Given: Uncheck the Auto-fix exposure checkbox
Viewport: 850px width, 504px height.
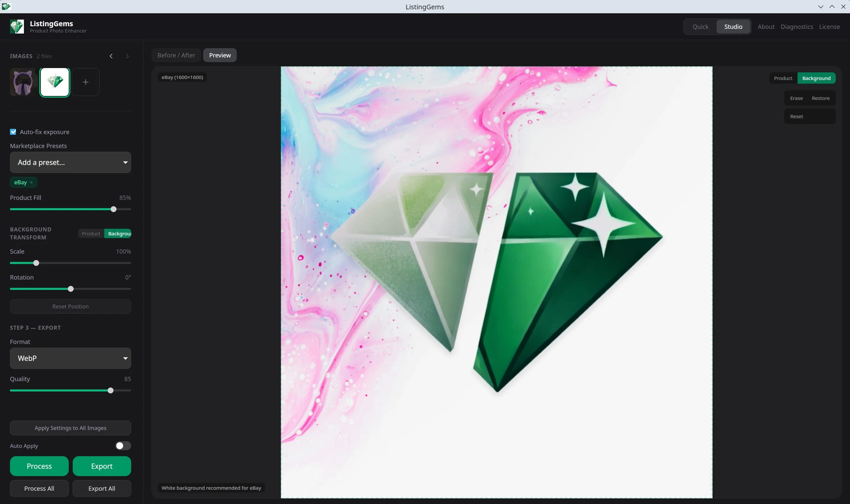Looking at the screenshot, I should (13, 132).
